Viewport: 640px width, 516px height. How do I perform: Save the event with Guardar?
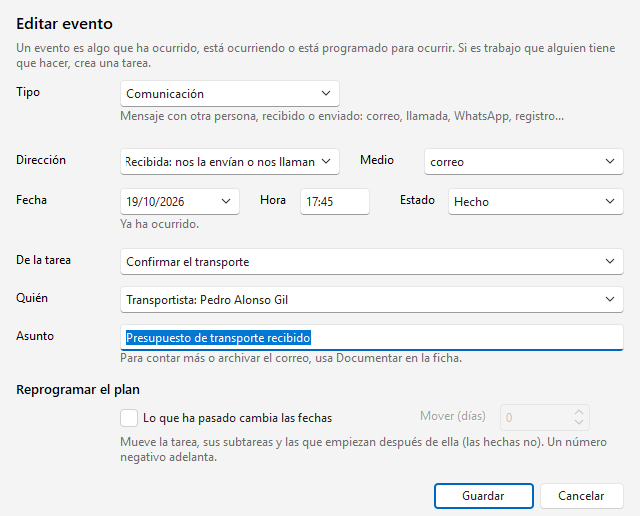(x=484, y=496)
